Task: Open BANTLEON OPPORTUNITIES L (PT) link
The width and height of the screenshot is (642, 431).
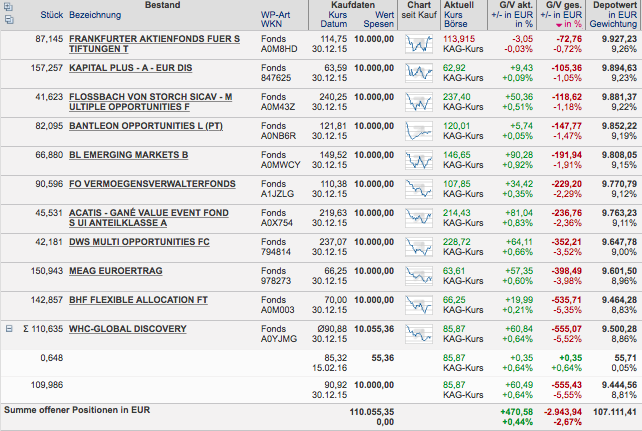Action: [146, 126]
